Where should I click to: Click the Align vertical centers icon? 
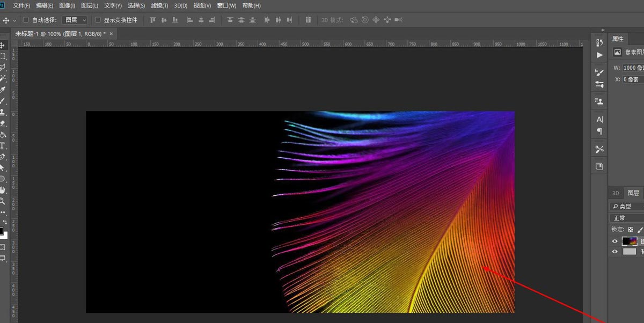[164, 20]
